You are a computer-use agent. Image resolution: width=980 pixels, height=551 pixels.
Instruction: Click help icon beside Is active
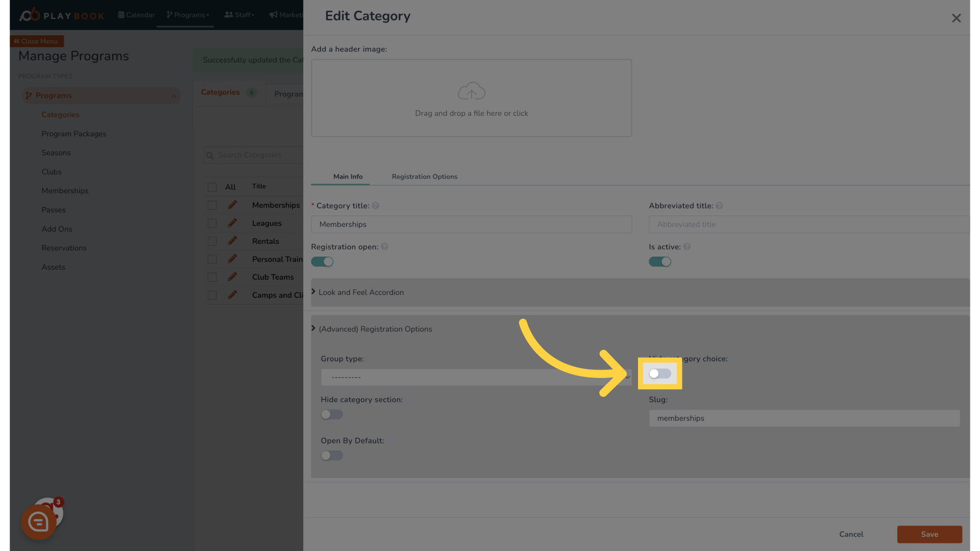click(x=687, y=246)
